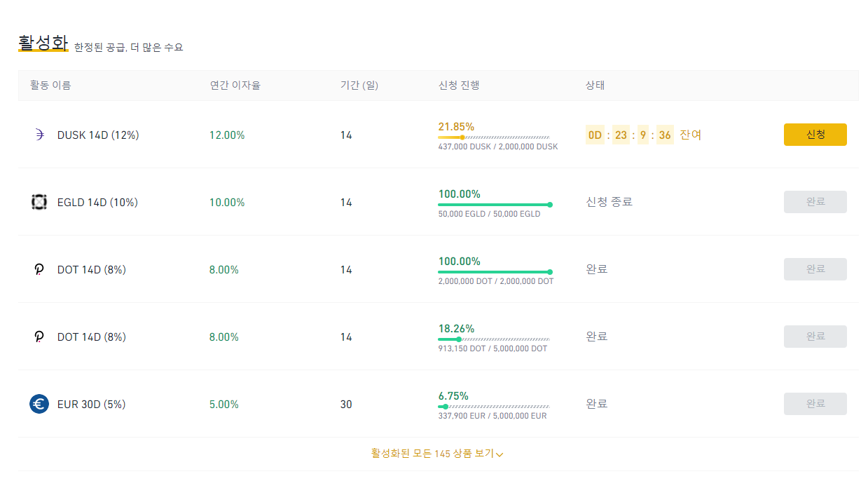Click the 신청 진행 column header

(x=459, y=86)
